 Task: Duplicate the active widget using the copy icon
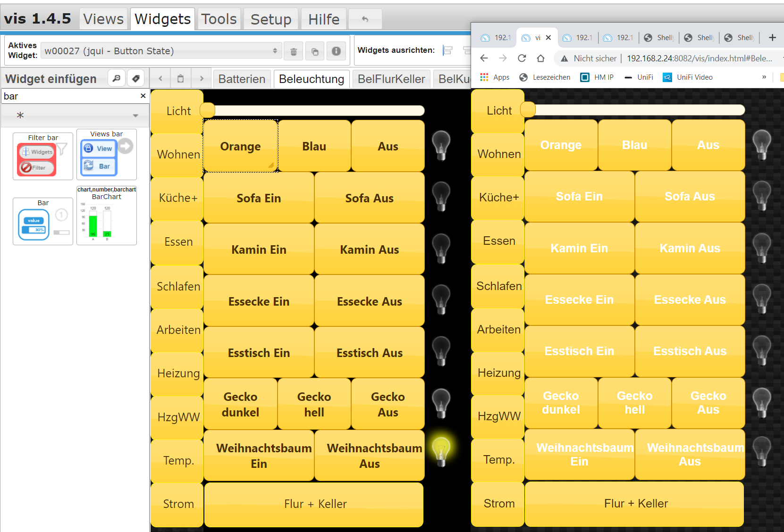click(x=315, y=51)
